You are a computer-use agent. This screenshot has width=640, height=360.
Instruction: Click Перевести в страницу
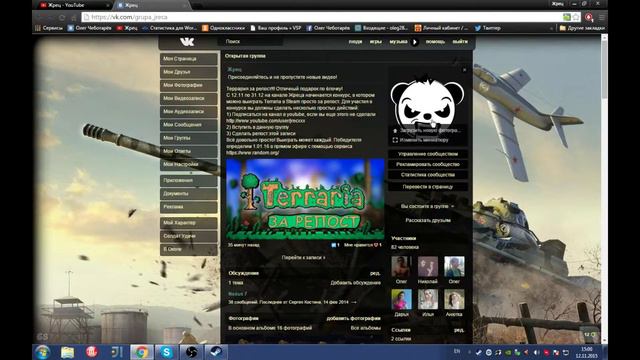(x=428, y=187)
